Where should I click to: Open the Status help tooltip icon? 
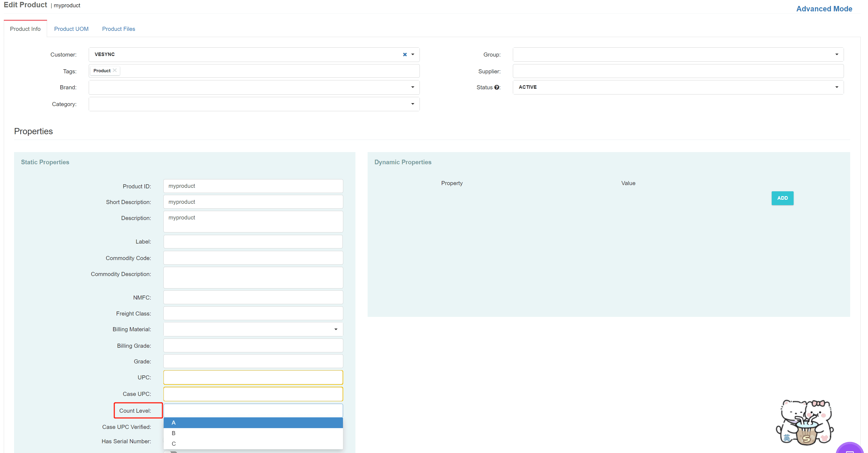click(496, 87)
